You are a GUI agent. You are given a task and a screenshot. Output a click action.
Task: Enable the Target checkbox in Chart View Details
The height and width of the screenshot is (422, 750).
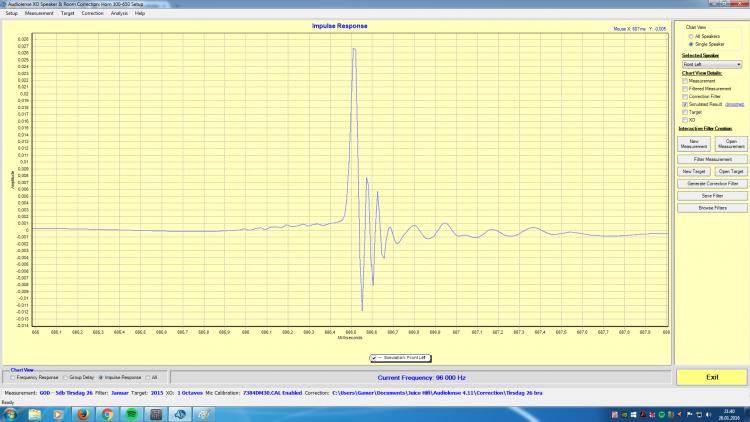685,112
